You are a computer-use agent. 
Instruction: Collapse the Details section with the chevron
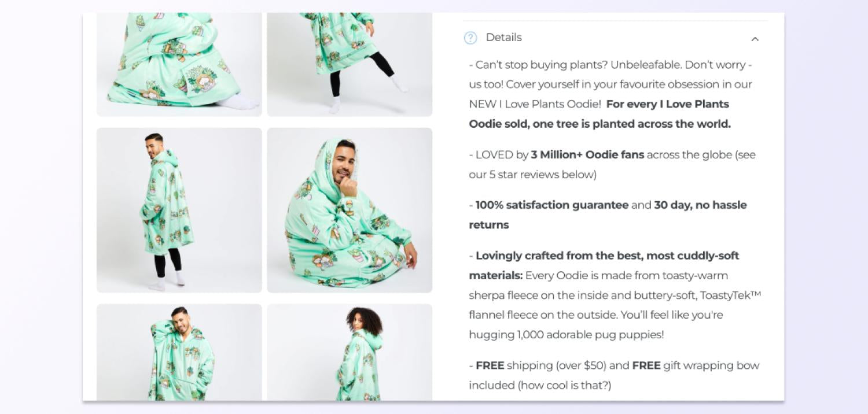pos(755,39)
